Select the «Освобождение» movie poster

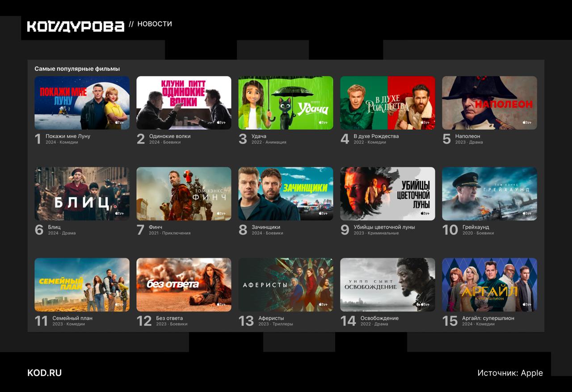(387, 284)
